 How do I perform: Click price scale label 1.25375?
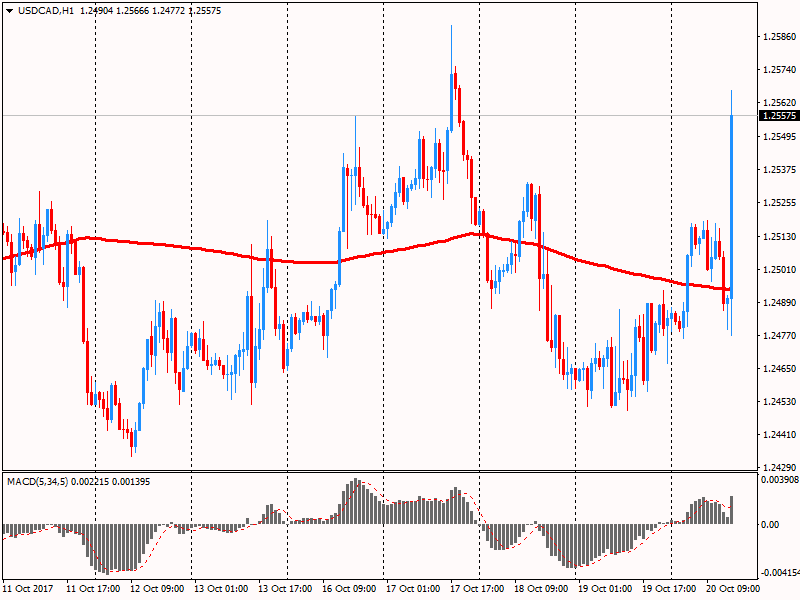[779, 169]
